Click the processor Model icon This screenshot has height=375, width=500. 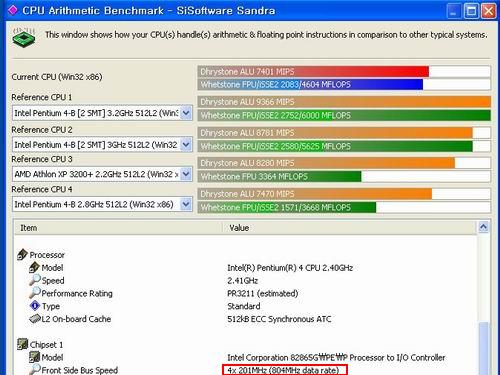point(34,267)
